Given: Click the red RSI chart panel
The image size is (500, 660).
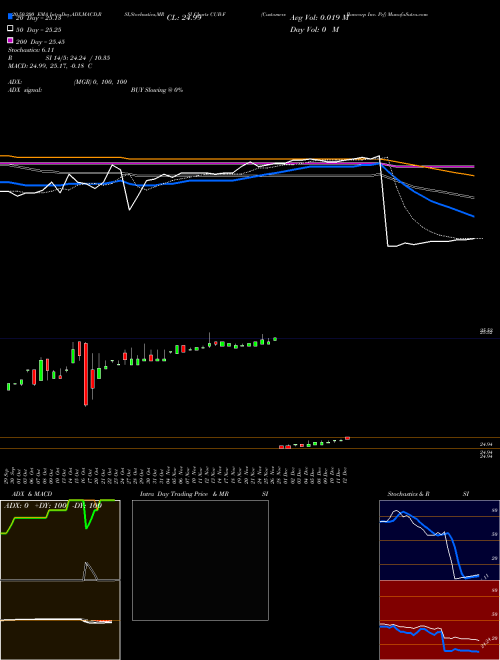Looking at the screenshot, I should (x=439, y=620).
